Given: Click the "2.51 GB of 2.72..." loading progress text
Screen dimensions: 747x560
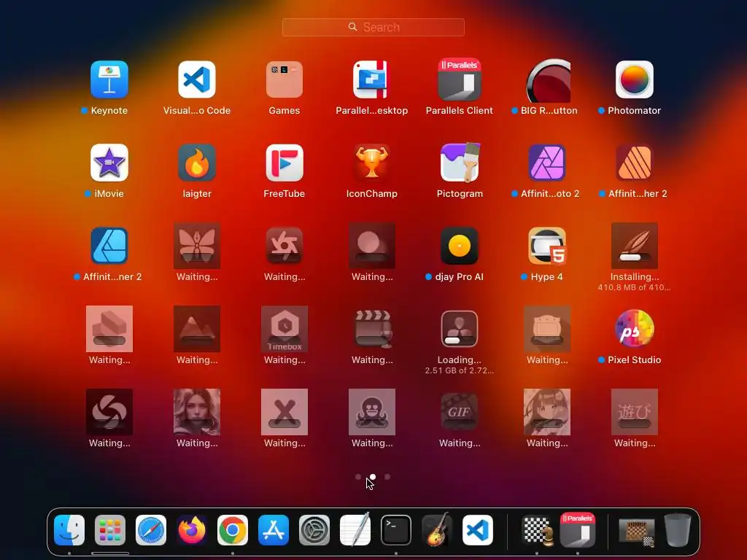Looking at the screenshot, I should click(460, 370).
